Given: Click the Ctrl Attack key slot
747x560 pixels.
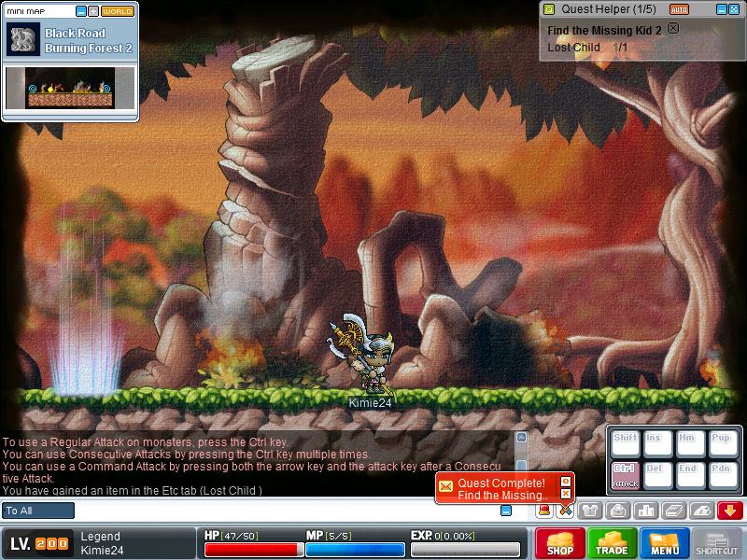Looking at the screenshot, I should pos(625,474).
